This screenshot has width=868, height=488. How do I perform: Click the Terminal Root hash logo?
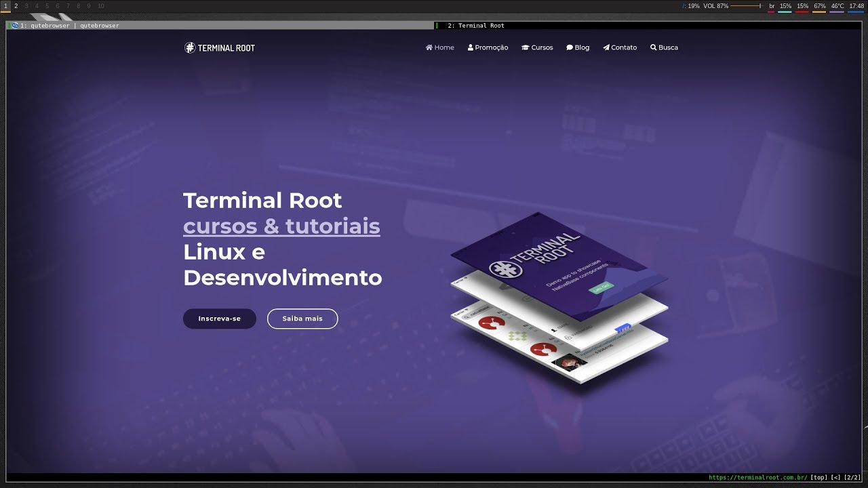(220, 47)
